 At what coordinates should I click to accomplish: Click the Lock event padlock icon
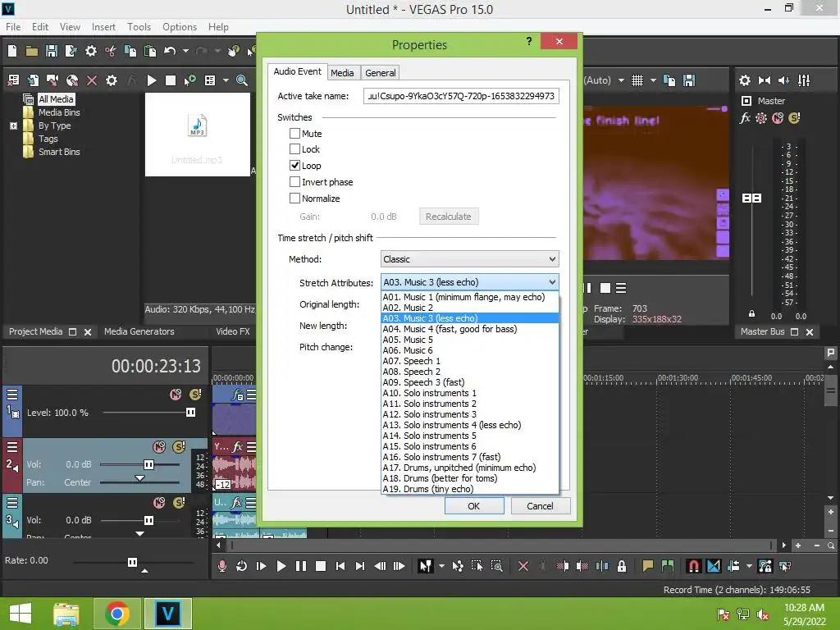(622, 566)
